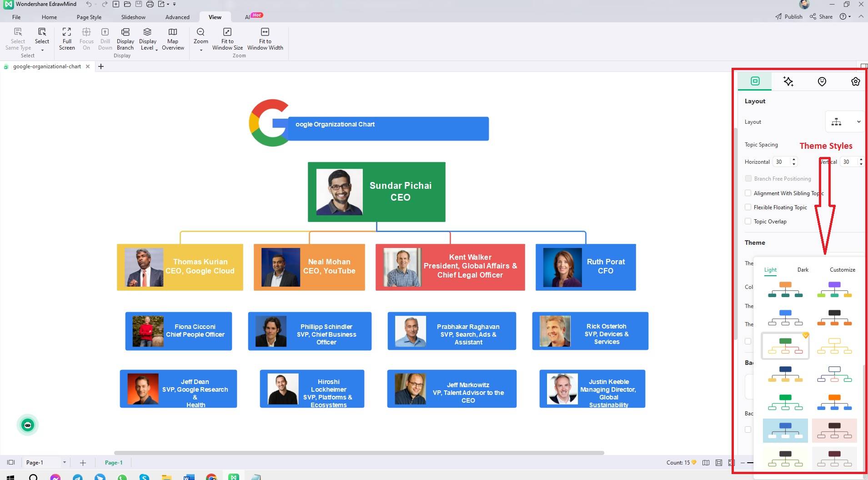Viewport: 868px width, 480px height.
Task: Enable Topic Overlap checkbox
Action: tap(748, 222)
